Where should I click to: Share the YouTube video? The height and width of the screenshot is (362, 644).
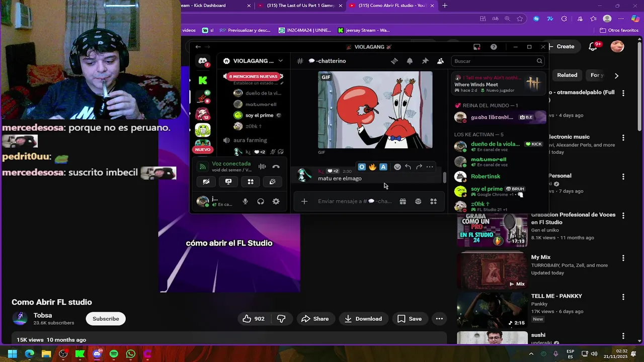pyautogui.click(x=315, y=319)
